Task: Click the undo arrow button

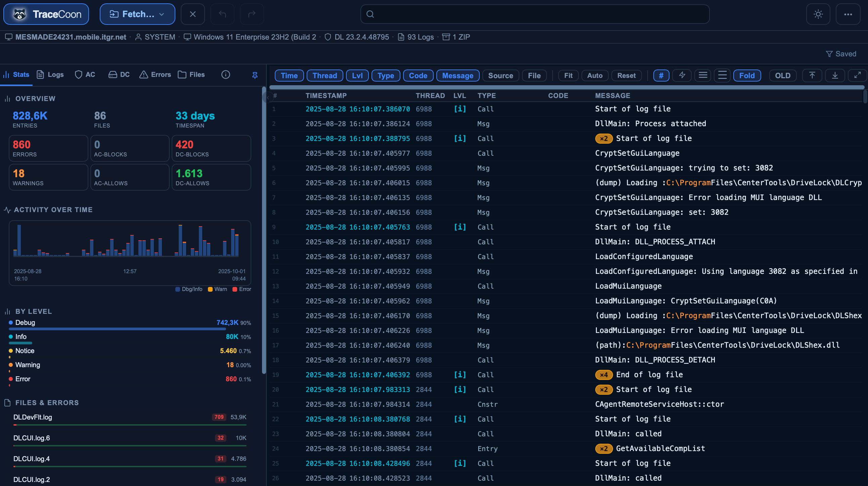Action: [x=222, y=14]
